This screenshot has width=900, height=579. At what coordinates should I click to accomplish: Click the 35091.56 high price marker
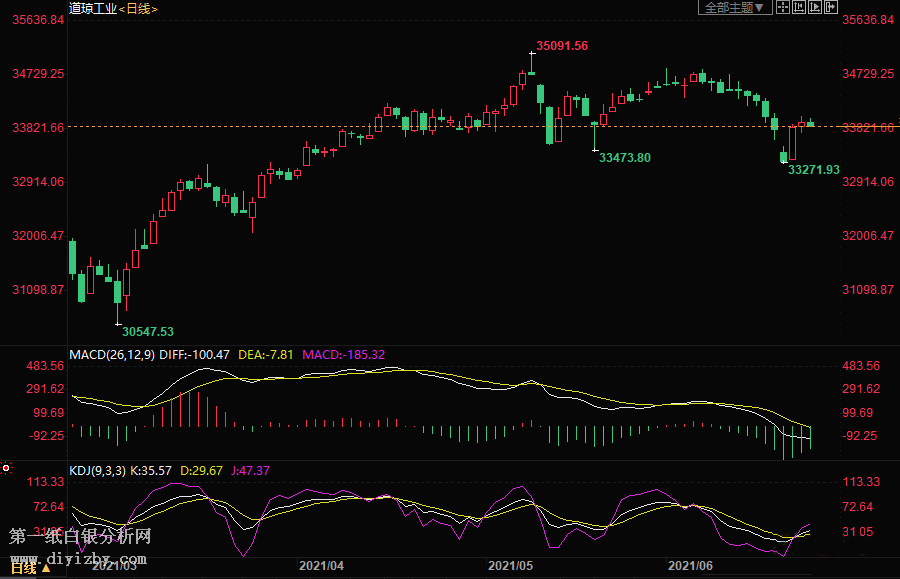pyautogui.click(x=561, y=45)
